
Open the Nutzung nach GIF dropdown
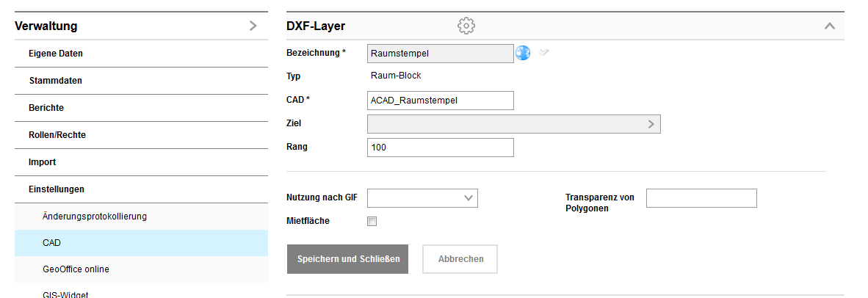pyautogui.click(x=422, y=198)
